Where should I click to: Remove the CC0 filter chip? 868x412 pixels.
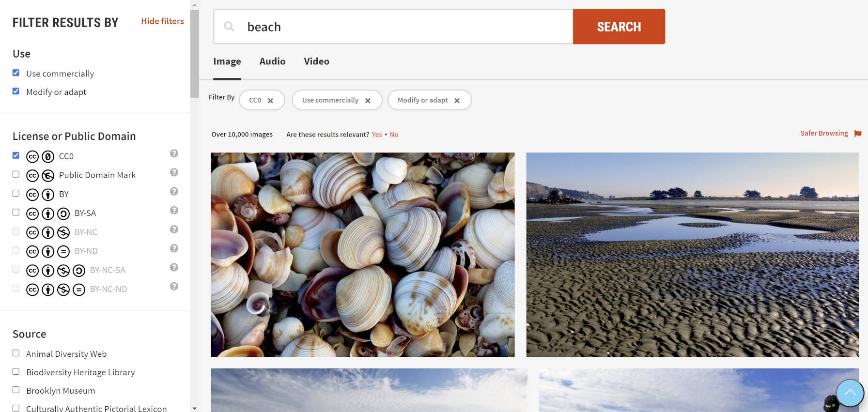click(x=270, y=101)
